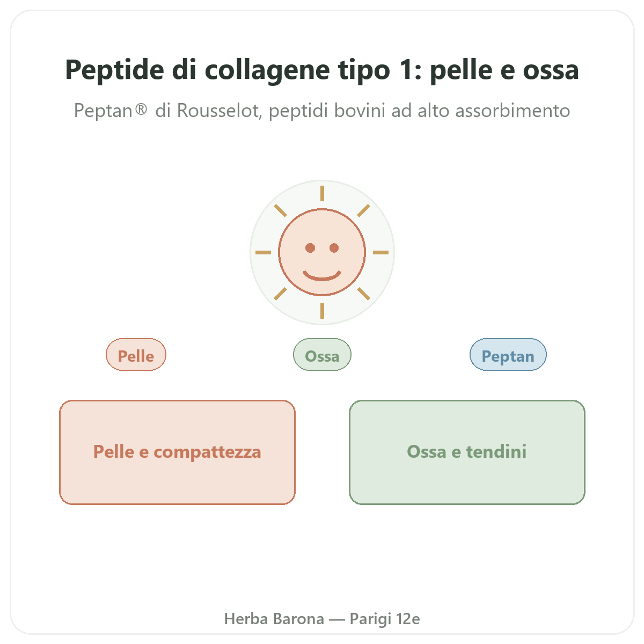Viewport: 644px width, 644px height.
Task: Open the Pelle e compattezza card
Action: (177, 452)
